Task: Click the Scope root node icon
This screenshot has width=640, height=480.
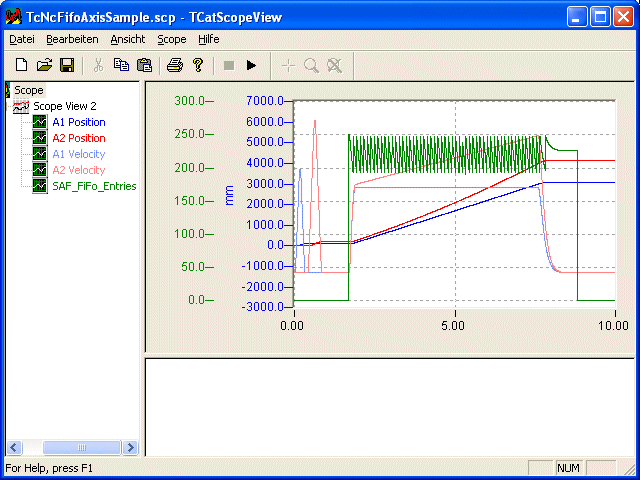Action: point(8,90)
